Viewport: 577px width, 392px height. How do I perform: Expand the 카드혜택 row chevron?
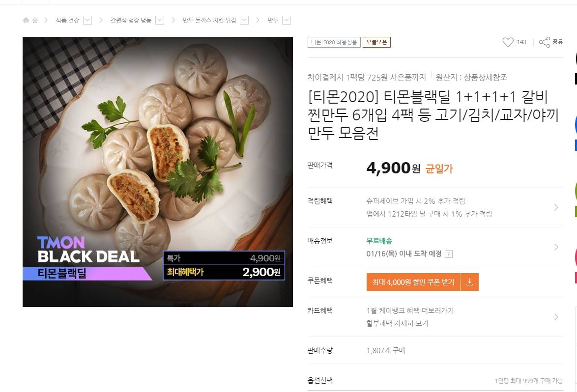(x=556, y=317)
